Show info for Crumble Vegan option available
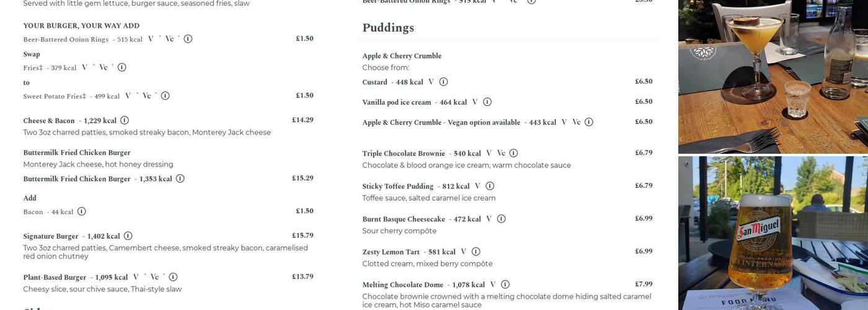Image resolution: width=868 pixels, height=310 pixels. [589, 122]
